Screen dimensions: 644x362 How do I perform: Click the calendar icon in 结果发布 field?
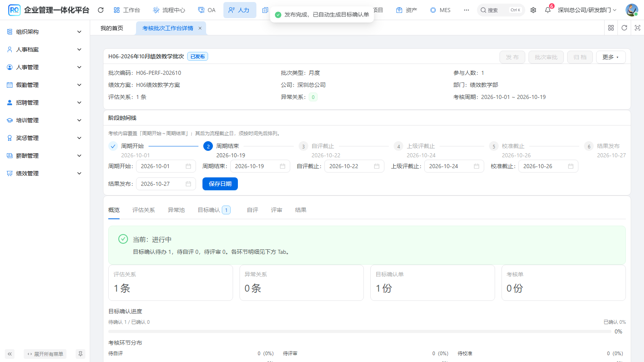point(188,184)
